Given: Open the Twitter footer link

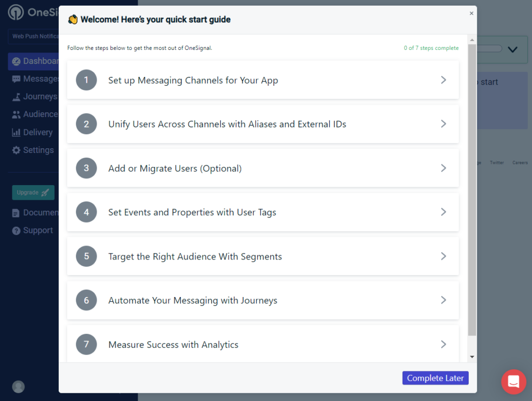Looking at the screenshot, I should [x=497, y=163].
